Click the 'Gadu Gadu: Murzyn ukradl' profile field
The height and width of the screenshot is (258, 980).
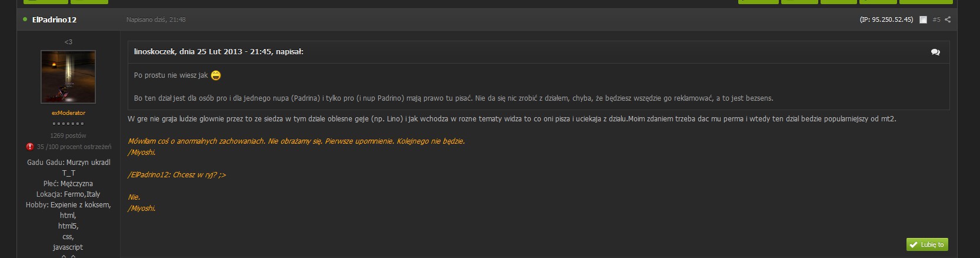tap(69, 162)
